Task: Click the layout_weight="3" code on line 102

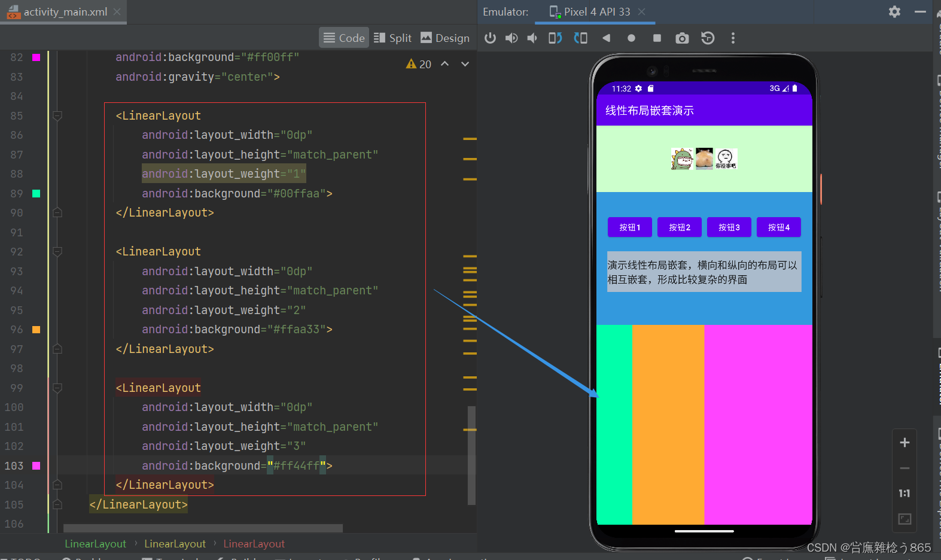Action: click(224, 446)
